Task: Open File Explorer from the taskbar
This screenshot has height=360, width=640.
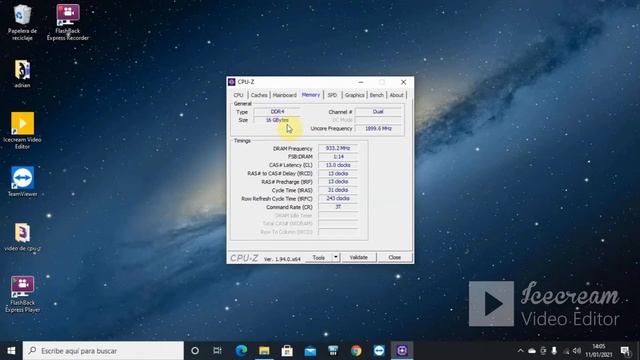Action: [x=264, y=351]
